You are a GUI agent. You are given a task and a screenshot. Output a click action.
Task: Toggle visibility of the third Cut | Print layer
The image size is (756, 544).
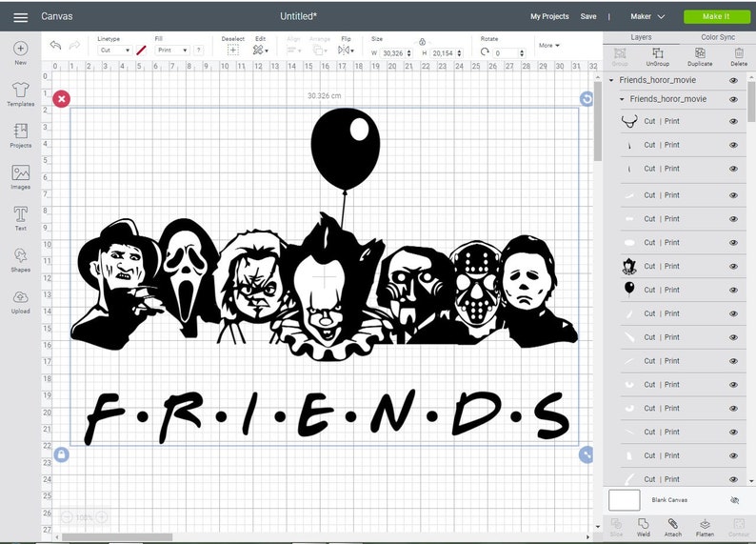tap(733, 169)
